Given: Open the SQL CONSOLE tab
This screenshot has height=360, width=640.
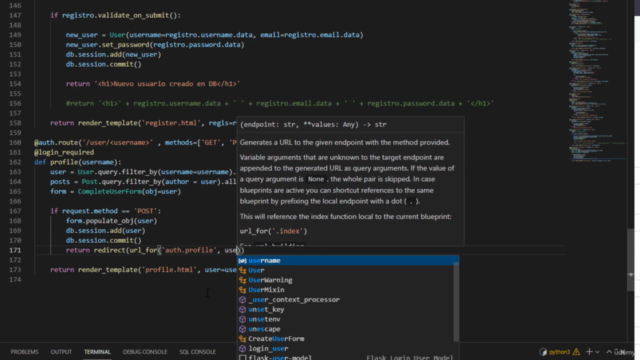Looking at the screenshot, I should pos(198,352).
